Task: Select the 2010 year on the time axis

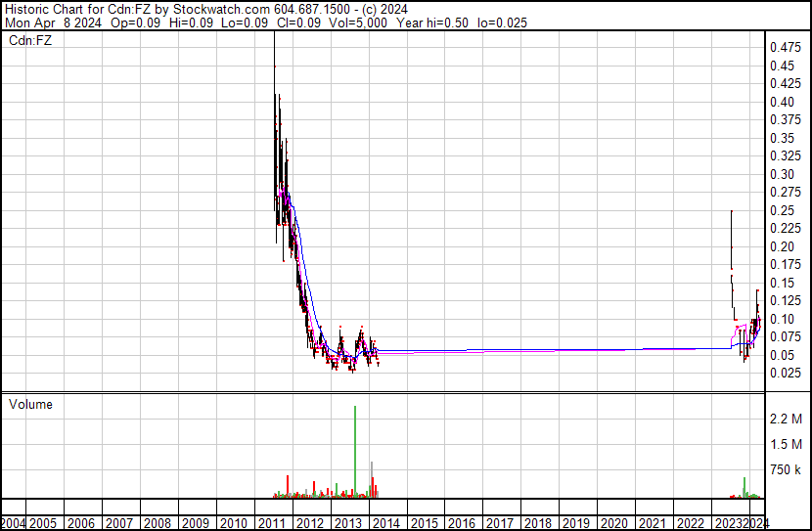Action: (x=234, y=524)
